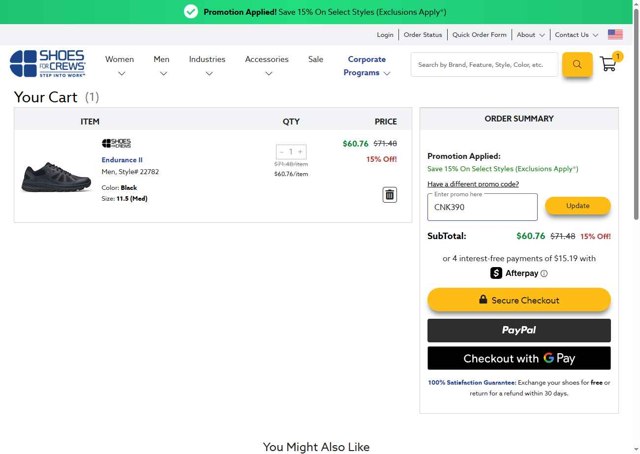Click the promo code input field
Screen dimensions: 640x454
[482, 208]
